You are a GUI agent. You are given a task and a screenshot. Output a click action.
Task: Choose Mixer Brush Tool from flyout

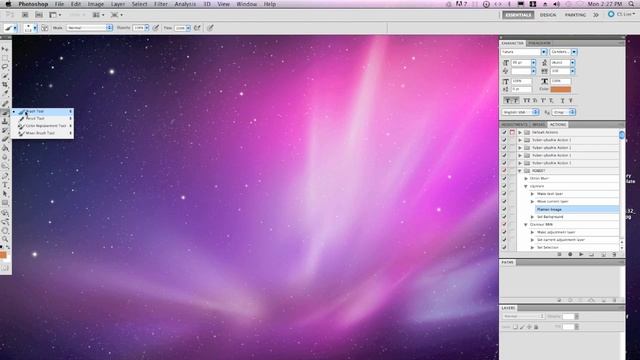43,133
